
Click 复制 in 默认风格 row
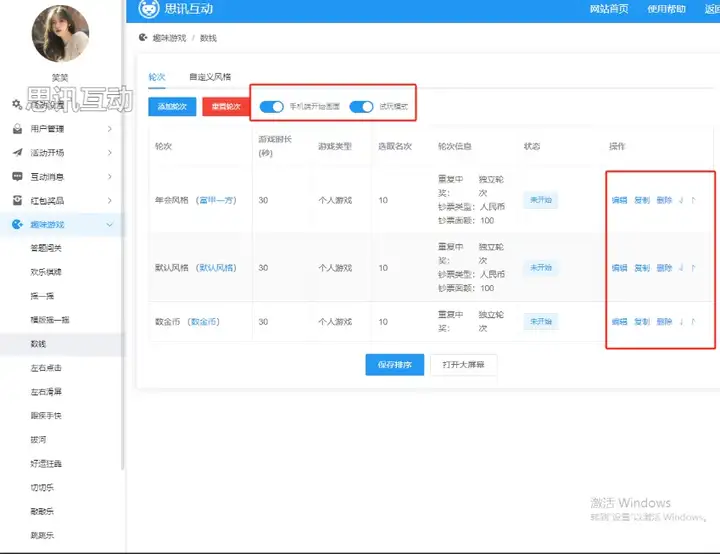642,268
